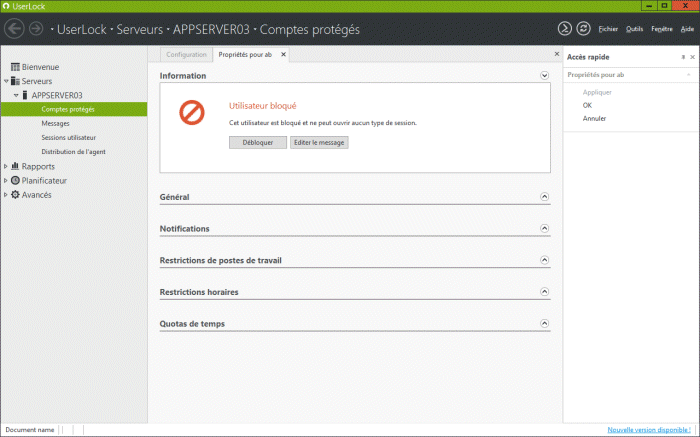The image size is (700, 437).
Task: Click the UserLock breadcrumb
Action: [82, 29]
